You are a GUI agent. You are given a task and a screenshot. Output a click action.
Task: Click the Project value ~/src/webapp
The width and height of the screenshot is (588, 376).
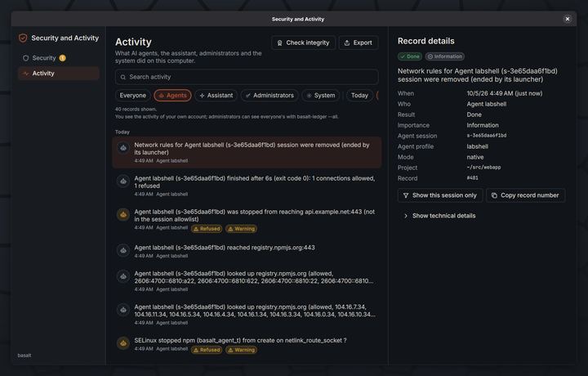(x=483, y=168)
